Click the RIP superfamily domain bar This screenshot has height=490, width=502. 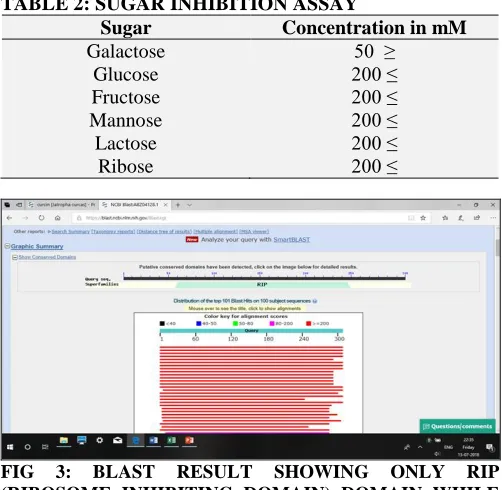[x=262, y=285]
